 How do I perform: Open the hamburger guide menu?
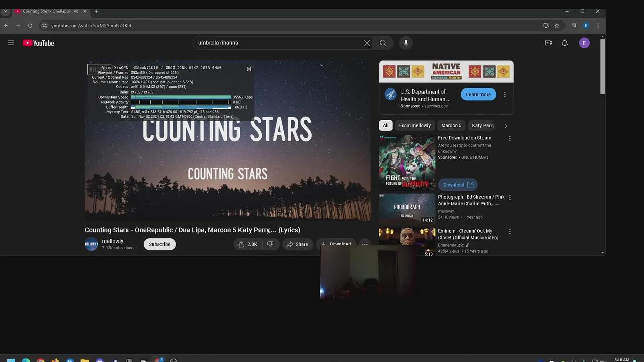[x=11, y=43]
